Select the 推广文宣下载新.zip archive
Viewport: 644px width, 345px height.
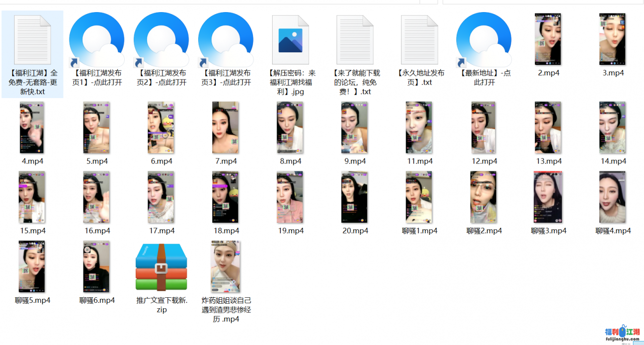[x=161, y=267]
